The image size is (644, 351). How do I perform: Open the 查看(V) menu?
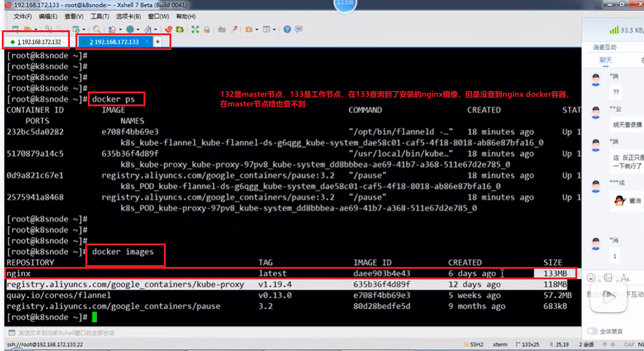[74, 17]
